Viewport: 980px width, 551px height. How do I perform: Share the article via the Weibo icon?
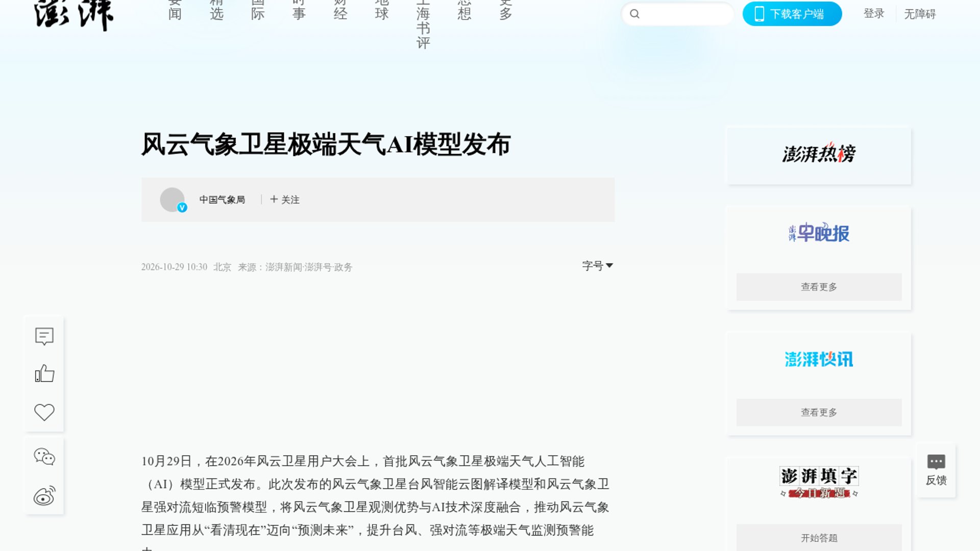point(44,495)
